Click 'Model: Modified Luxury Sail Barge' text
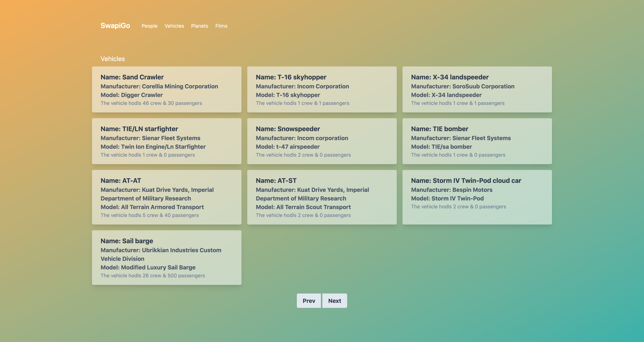The height and width of the screenshot is (342, 644). [148, 267]
